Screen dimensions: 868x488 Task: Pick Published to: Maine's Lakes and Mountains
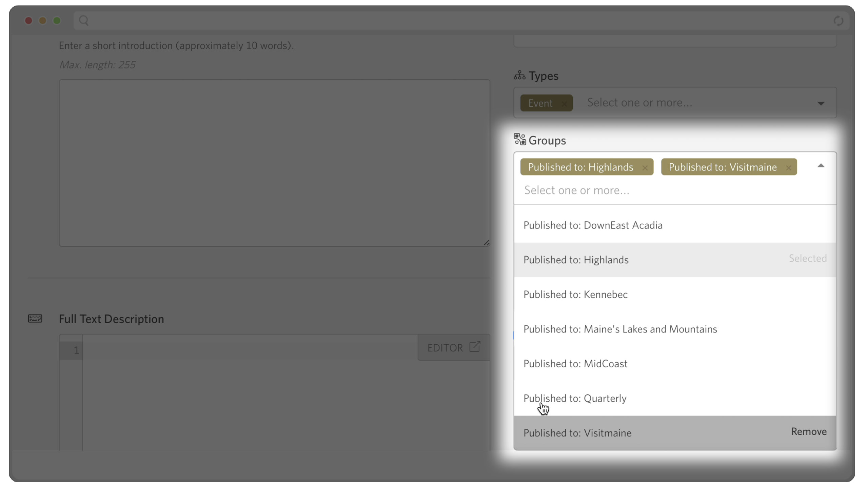point(675,329)
